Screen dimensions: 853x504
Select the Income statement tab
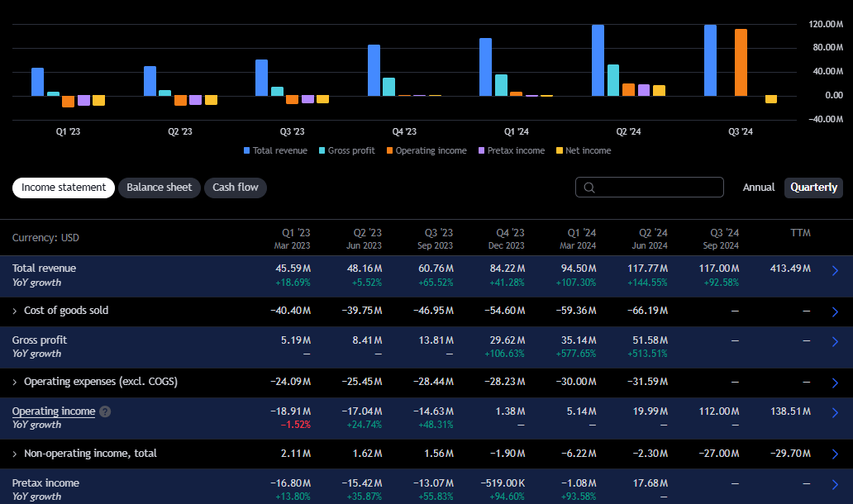(64, 188)
